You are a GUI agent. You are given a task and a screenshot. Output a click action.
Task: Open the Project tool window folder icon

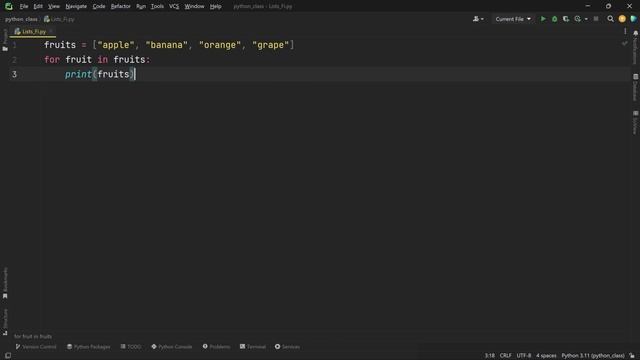click(5, 49)
